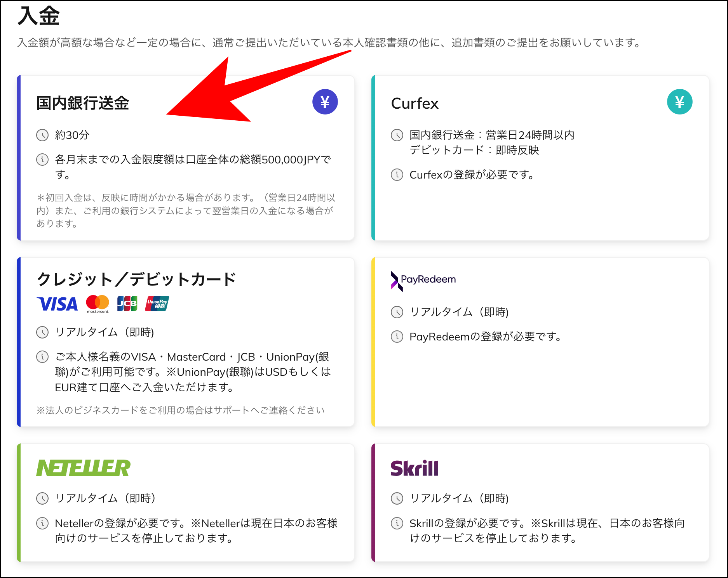The width and height of the screenshot is (728, 578).
Task: Select the Mastercard logo
Action: click(97, 303)
